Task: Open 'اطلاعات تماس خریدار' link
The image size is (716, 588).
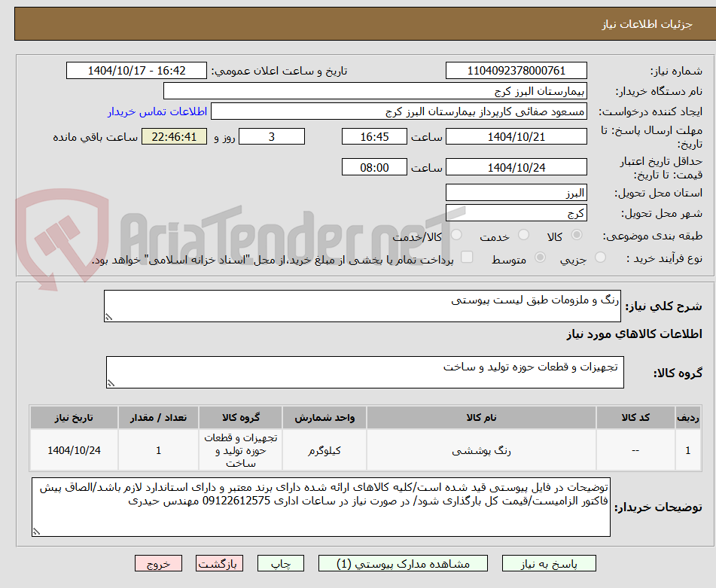Action: coord(157,111)
